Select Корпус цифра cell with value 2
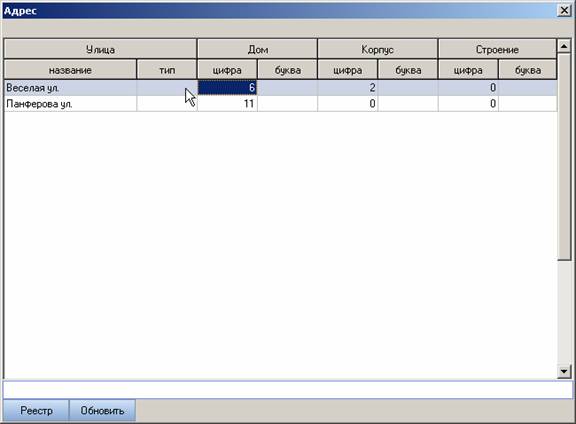The image size is (576, 424). (348, 88)
